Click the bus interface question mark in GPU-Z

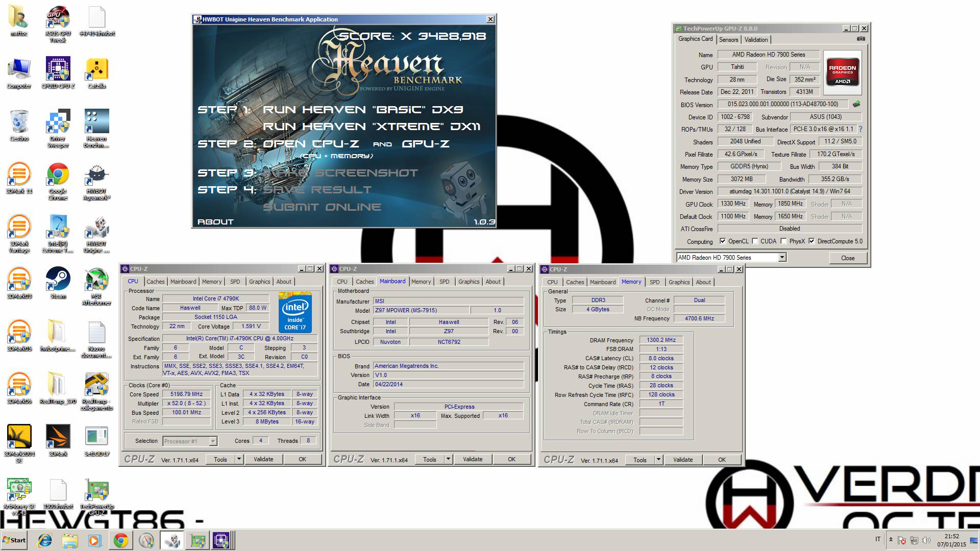point(860,129)
